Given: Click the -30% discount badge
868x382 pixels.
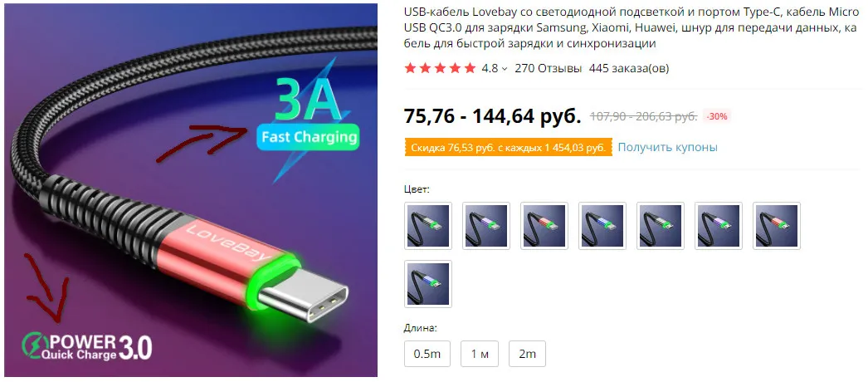Looking at the screenshot, I should 717,116.
